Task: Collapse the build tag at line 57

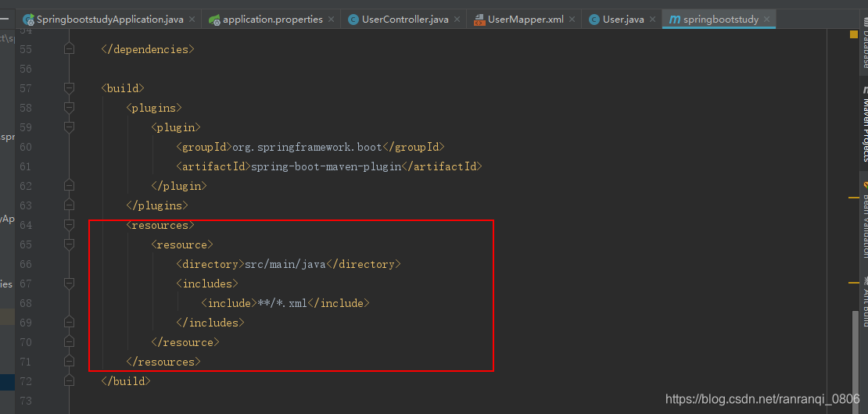Action: [x=69, y=88]
